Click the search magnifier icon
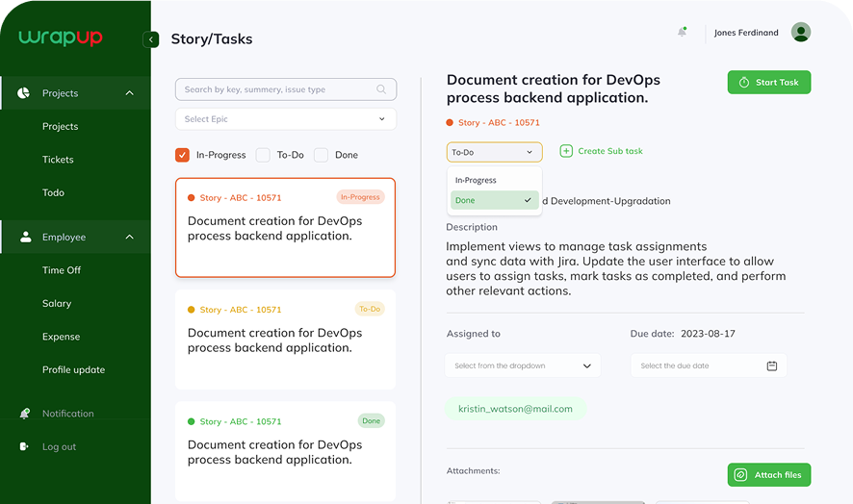Image resolution: width=853 pixels, height=504 pixels. point(382,89)
